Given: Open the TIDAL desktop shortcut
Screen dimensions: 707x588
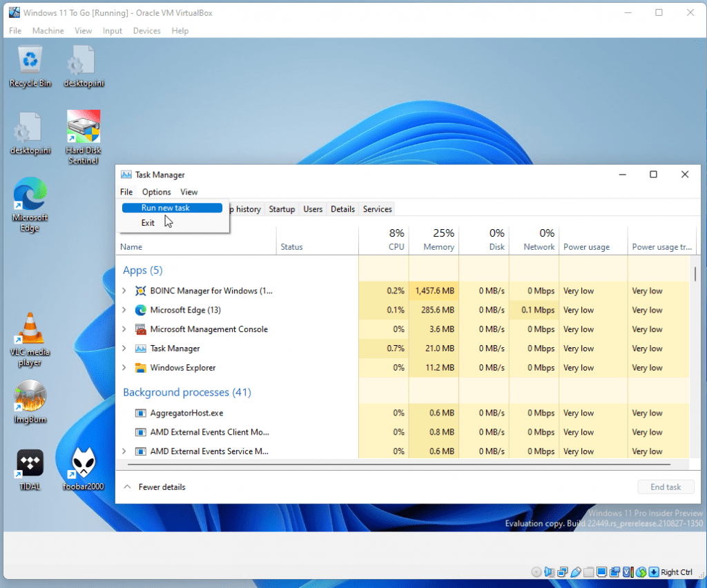Looking at the screenshot, I should (30, 464).
